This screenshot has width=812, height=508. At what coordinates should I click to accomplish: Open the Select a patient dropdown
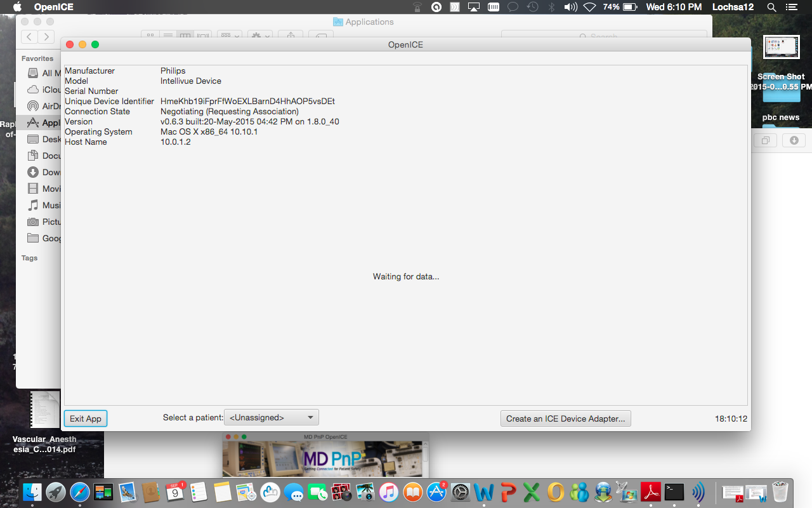pyautogui.click(x=272, y=417)
